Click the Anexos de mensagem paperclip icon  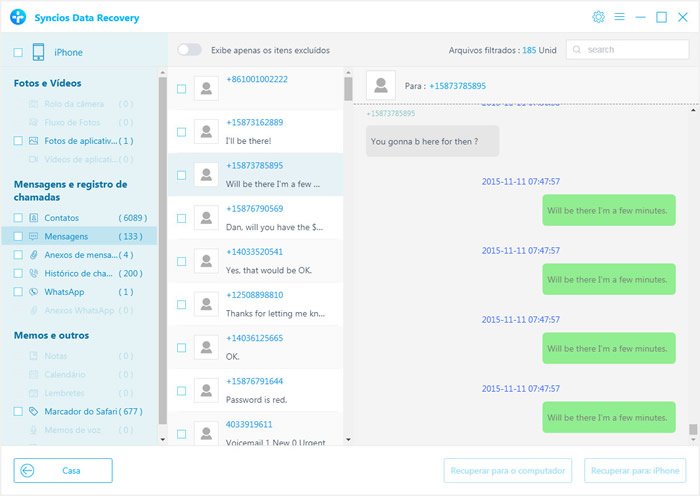point(33,255)
